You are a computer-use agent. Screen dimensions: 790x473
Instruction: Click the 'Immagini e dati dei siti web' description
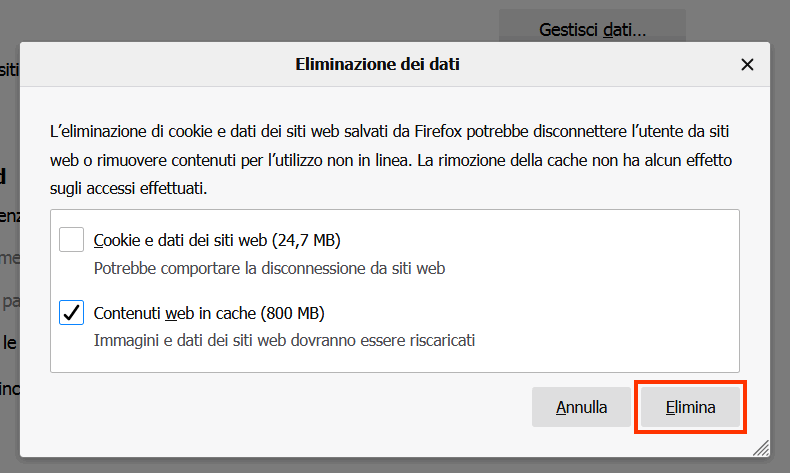[284, 340]
